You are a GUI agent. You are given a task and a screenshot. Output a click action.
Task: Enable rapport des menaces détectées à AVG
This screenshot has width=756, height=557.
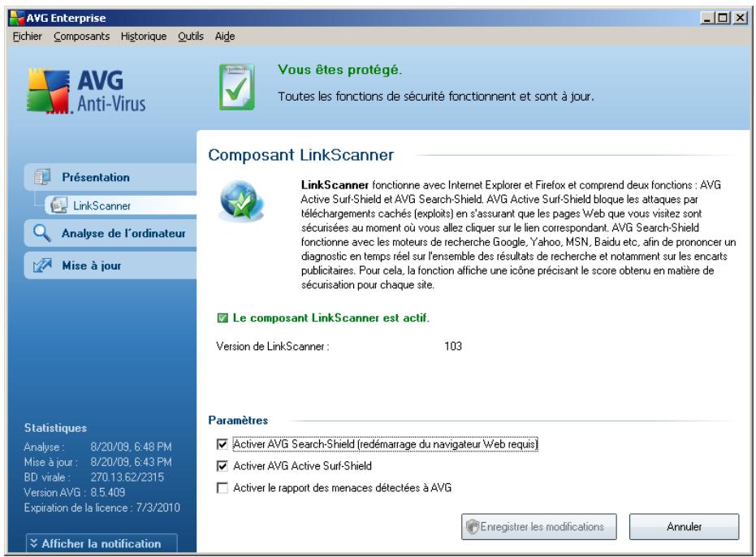click(222, 488)
